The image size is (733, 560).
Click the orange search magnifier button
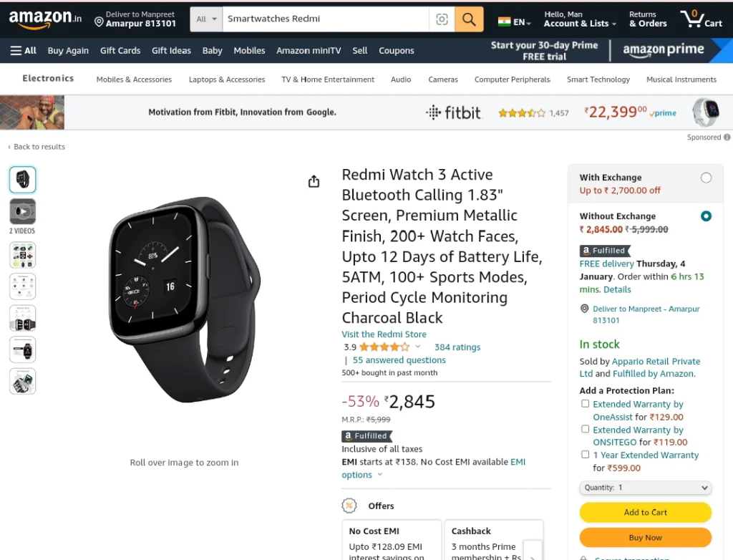[x=469, y=19]
